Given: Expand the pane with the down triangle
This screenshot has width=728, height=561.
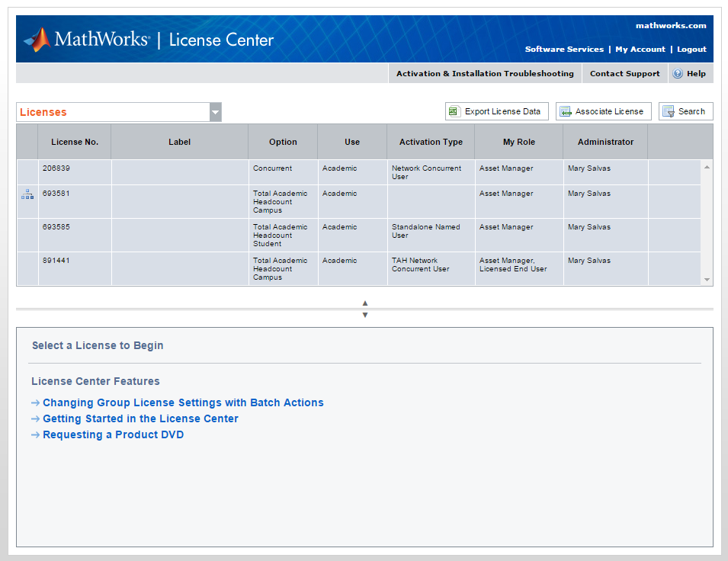Looking at the screenshot, I should coord(365,315).
